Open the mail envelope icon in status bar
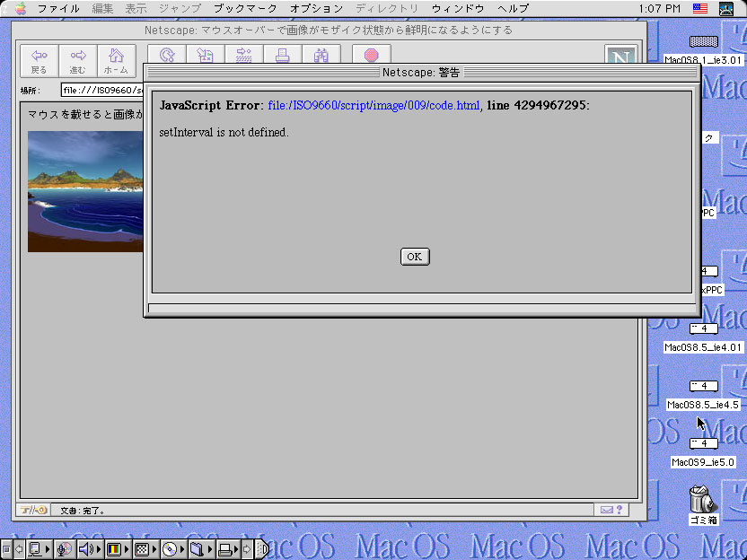The image size is (747, 560). (606, 510)
